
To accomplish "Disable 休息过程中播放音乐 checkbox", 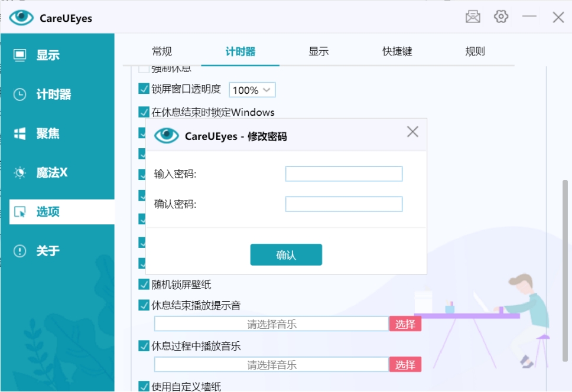I will point(144,346).
